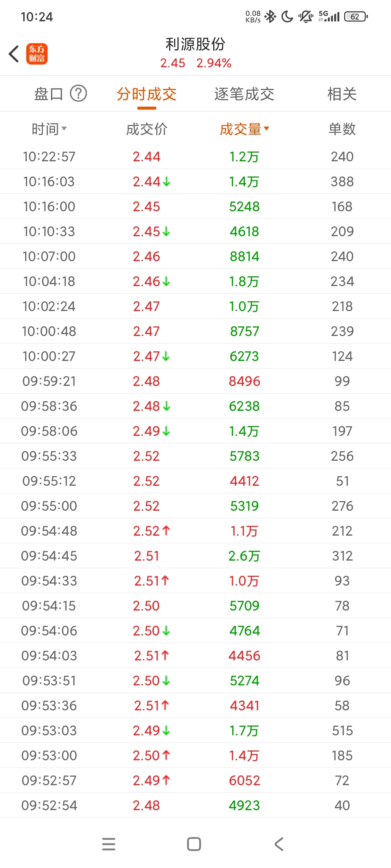
Task: Sort by 成交量 column dropdown
Action: (244, 129)
